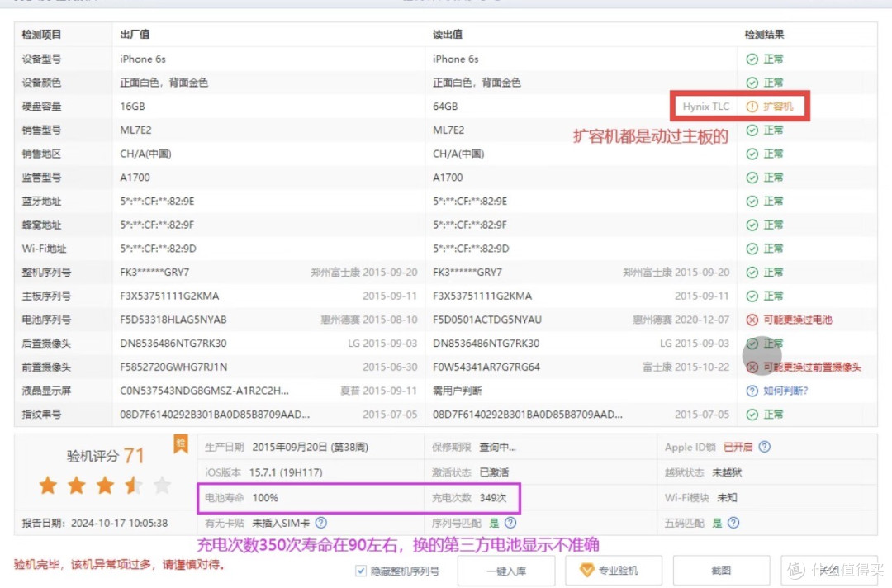
Task: Click the 正常 status icon in 主板序列号 row
Action: [752, 296]
